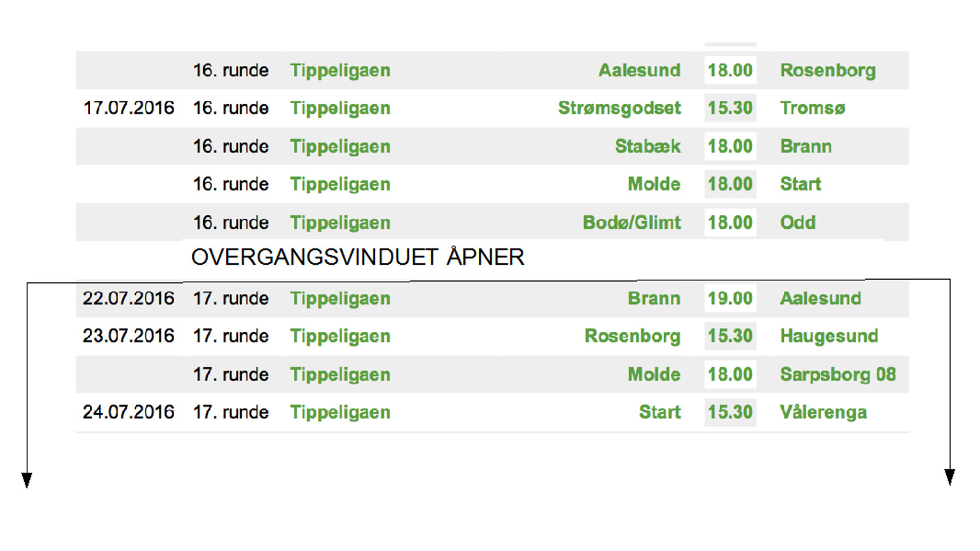Screen dimensions: 980x551
Task: Open the Rosenborg away team link in round 16
Action: pyautogui.click(x=827, y=70)
